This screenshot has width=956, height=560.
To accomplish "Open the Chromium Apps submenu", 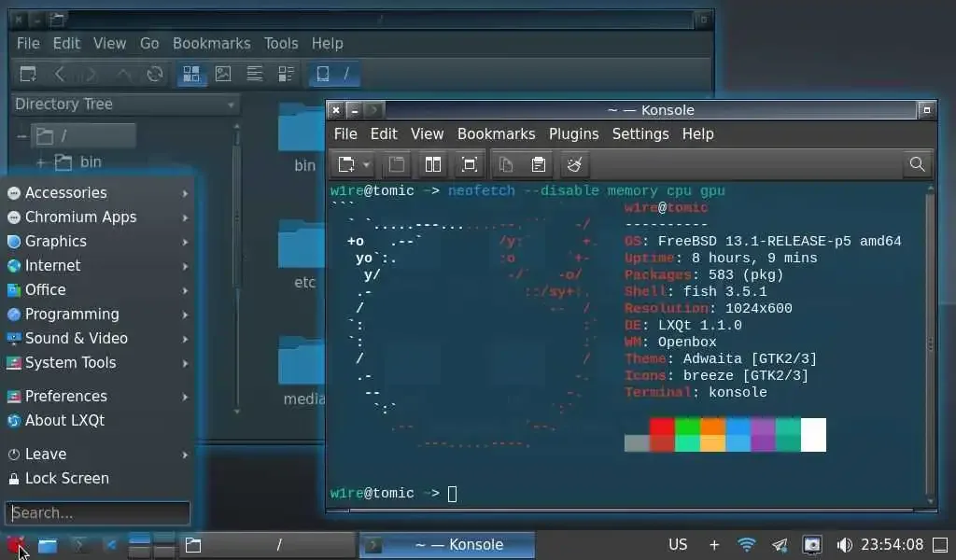I will pyautogui.click(x=97, y=217).
